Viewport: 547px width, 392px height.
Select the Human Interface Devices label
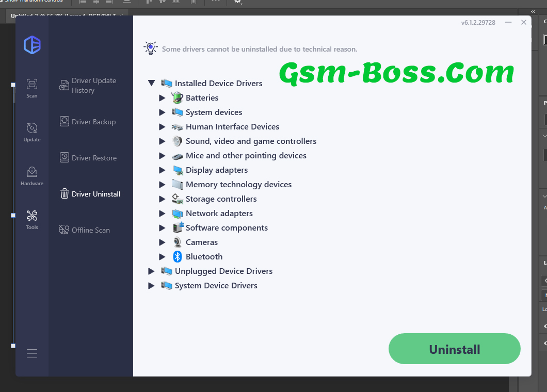click(232, 126)
